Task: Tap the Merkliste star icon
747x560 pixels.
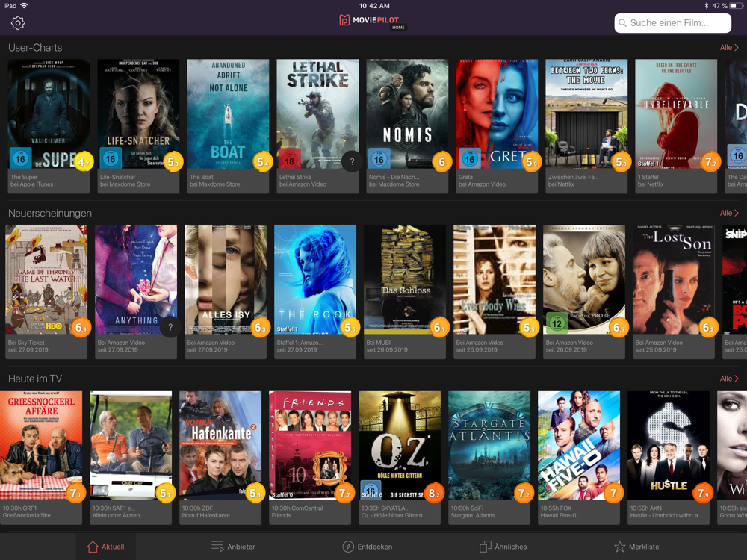Action: click(x=620, y=547)
